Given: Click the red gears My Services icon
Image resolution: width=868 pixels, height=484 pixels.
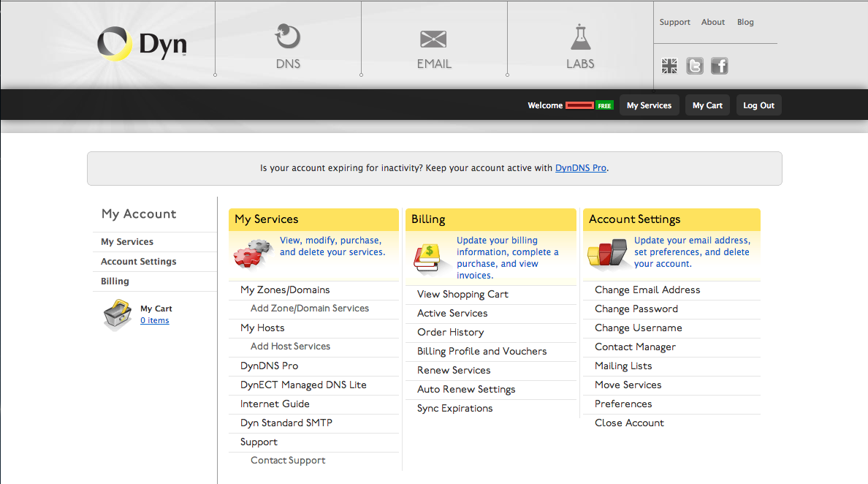Looking at the screenshot, I should pyautogui.click(x=253, y=254).
